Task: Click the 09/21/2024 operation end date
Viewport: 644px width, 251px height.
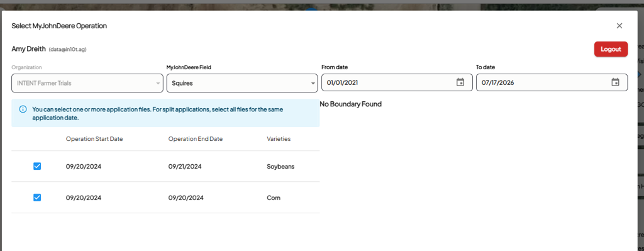Action: point(185,166)
